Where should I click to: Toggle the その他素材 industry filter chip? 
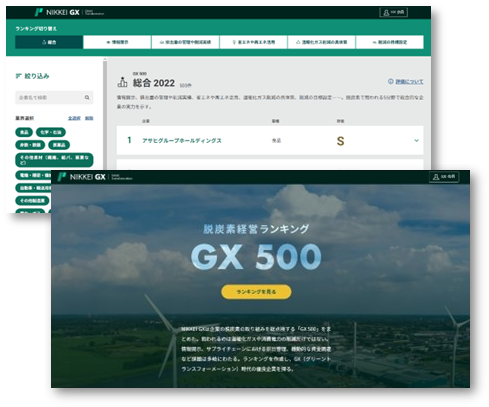coord(54,160)
